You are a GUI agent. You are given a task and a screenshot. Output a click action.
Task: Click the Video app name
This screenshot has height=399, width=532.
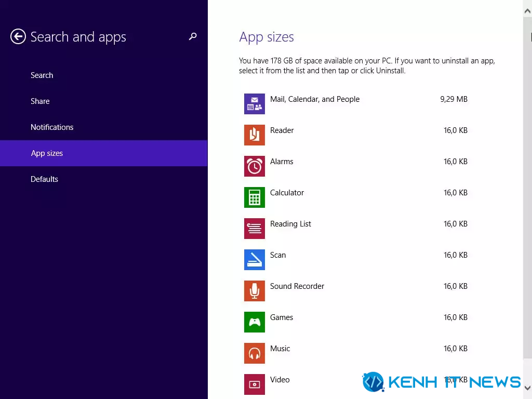point(280,380)
